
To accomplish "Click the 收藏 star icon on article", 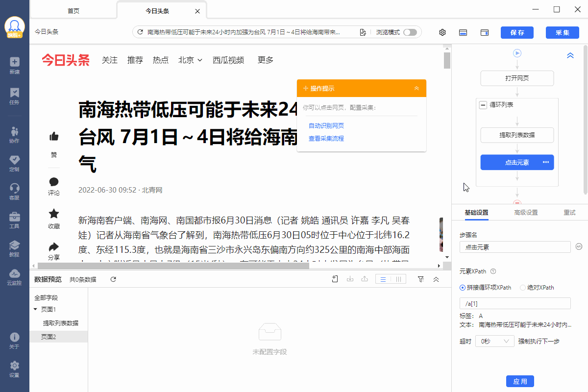I will point(54,213).
